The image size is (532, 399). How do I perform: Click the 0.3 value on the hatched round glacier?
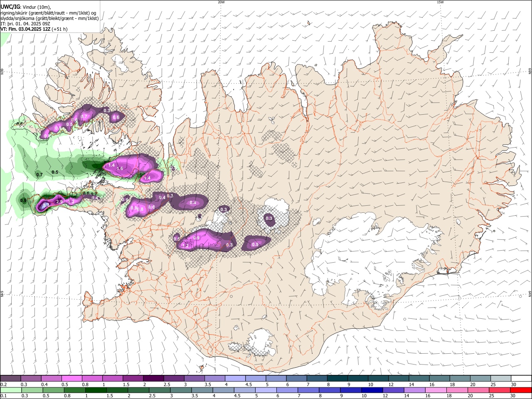(x=269, y=218)
